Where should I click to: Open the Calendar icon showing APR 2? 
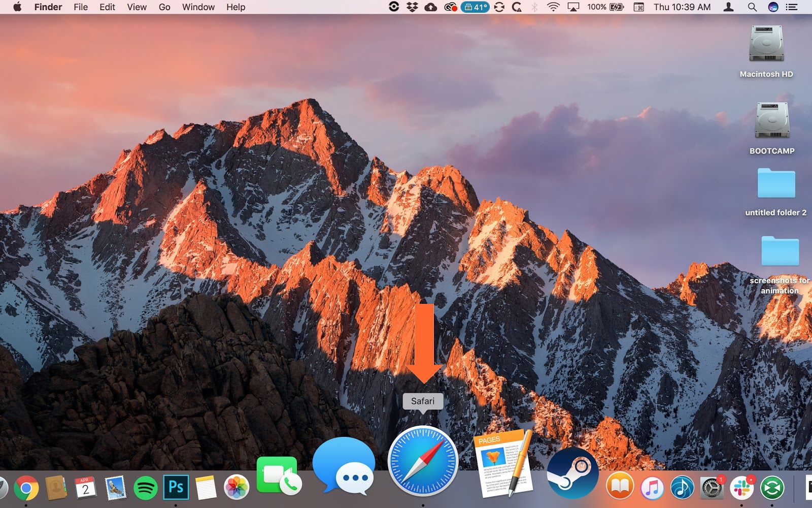coord(85,488)
